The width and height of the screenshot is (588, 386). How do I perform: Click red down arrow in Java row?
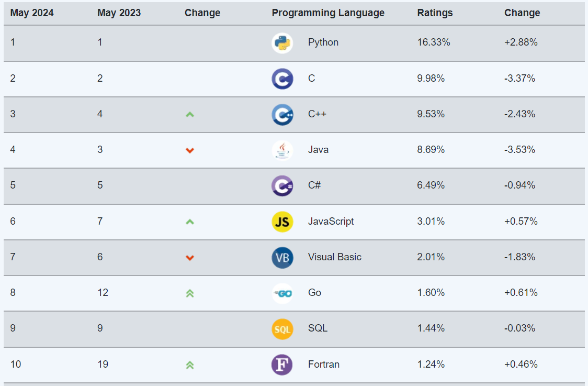[190, 150]
